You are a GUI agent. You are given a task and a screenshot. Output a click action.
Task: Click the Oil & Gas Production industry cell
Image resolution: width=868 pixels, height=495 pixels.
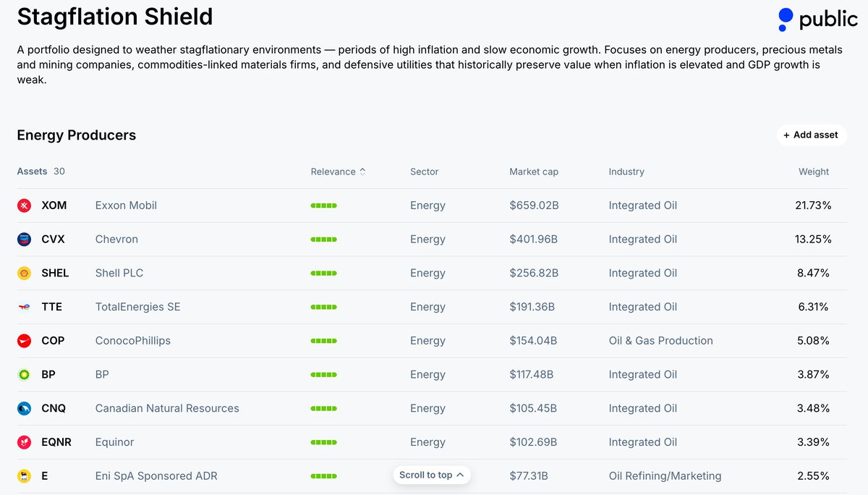[x=661, y=341]
